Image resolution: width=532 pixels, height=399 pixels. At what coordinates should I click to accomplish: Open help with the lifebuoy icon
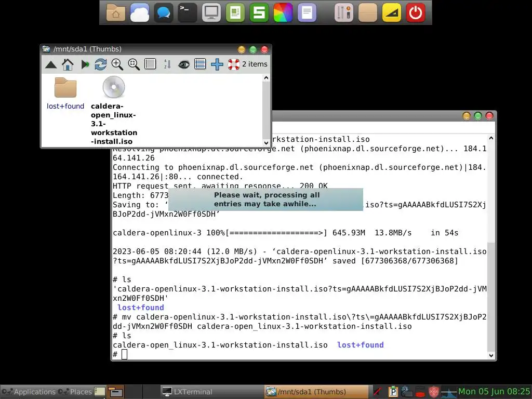(233, 64)
